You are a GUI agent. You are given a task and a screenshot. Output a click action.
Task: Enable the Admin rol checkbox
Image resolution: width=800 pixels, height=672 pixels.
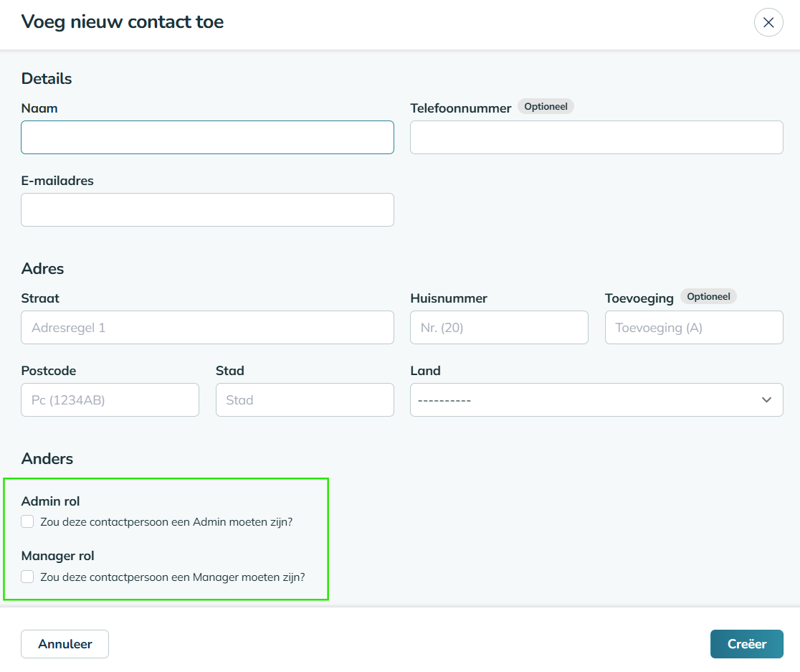pos(27,521)
